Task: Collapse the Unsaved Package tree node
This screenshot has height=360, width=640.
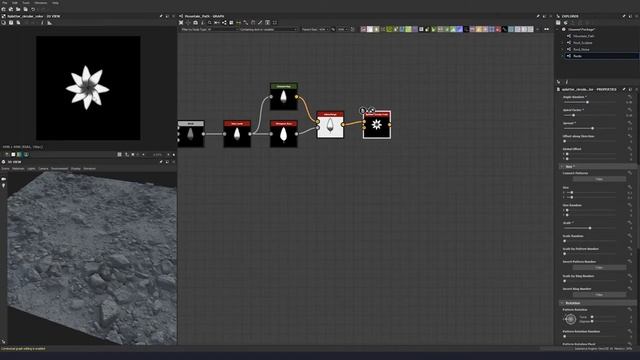Action: pos(558,29)
